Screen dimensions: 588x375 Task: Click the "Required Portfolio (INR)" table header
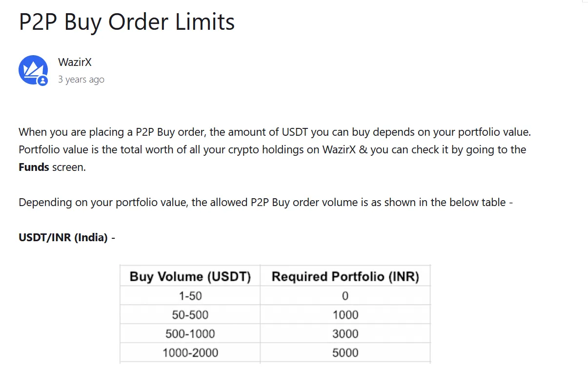coord(345,277)
